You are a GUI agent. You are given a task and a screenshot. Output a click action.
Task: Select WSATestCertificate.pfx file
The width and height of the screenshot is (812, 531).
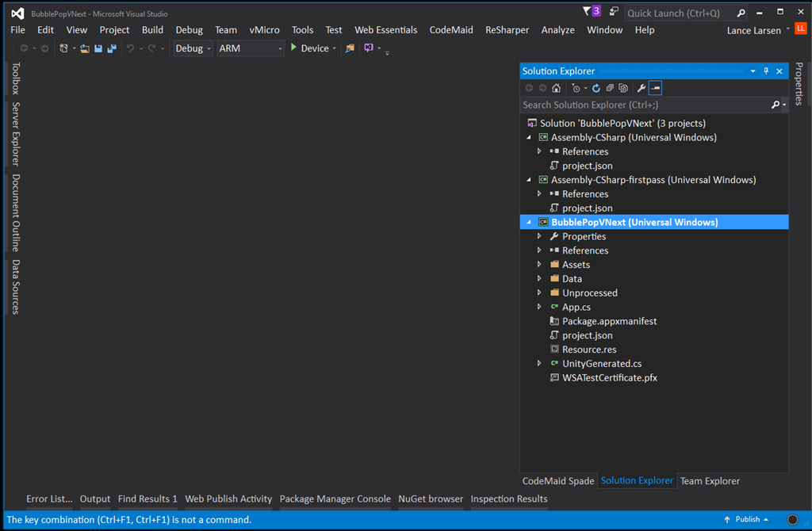tap(610, 378)
